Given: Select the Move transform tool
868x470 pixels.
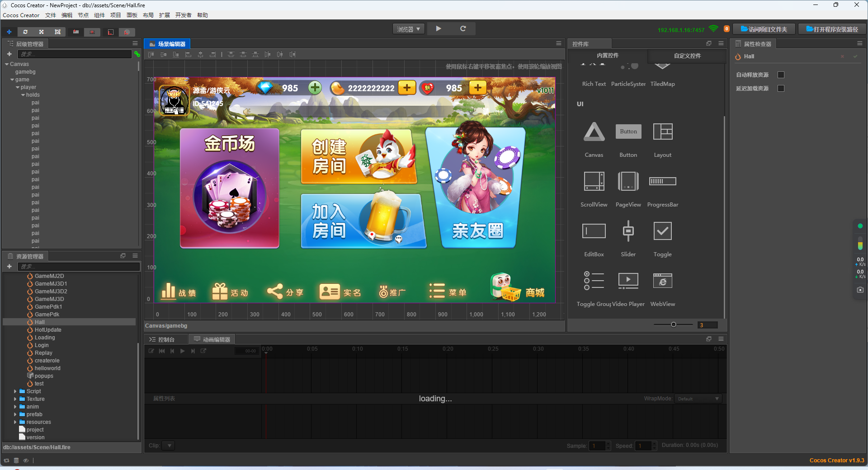Looking at the screenshot, I should [x=9, y=32].
